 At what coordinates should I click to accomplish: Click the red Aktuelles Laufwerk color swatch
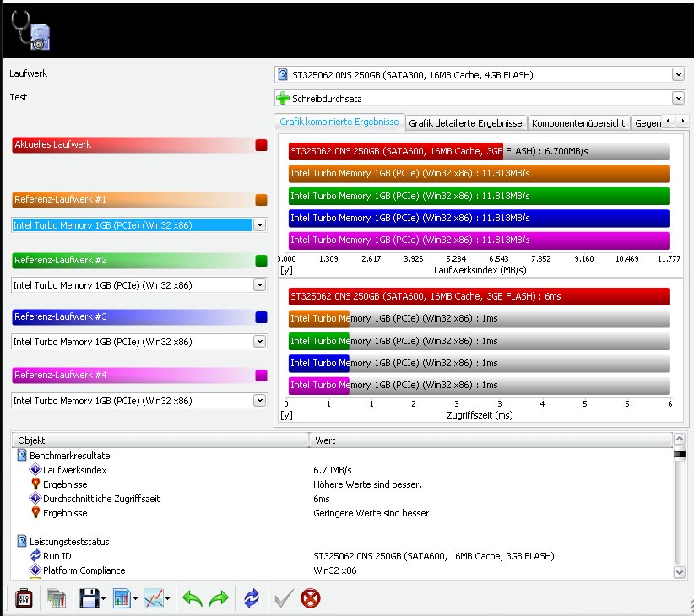pyautogui.click(x=261, y=145)
